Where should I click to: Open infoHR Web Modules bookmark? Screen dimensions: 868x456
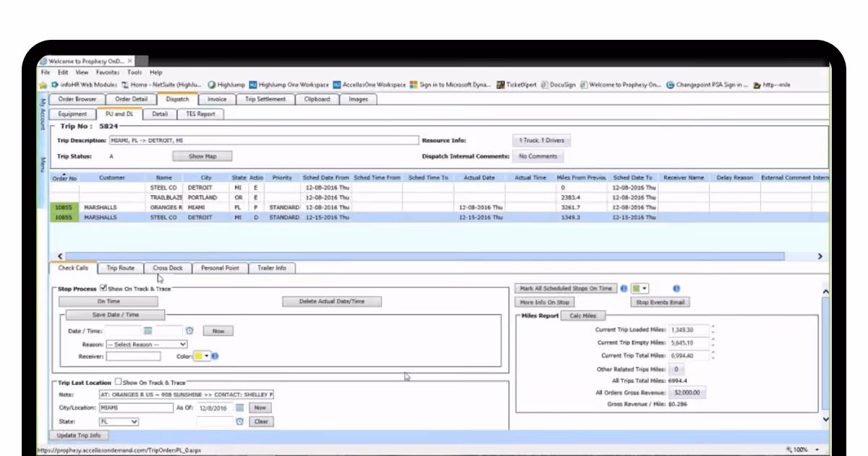[x=84, y=85]
